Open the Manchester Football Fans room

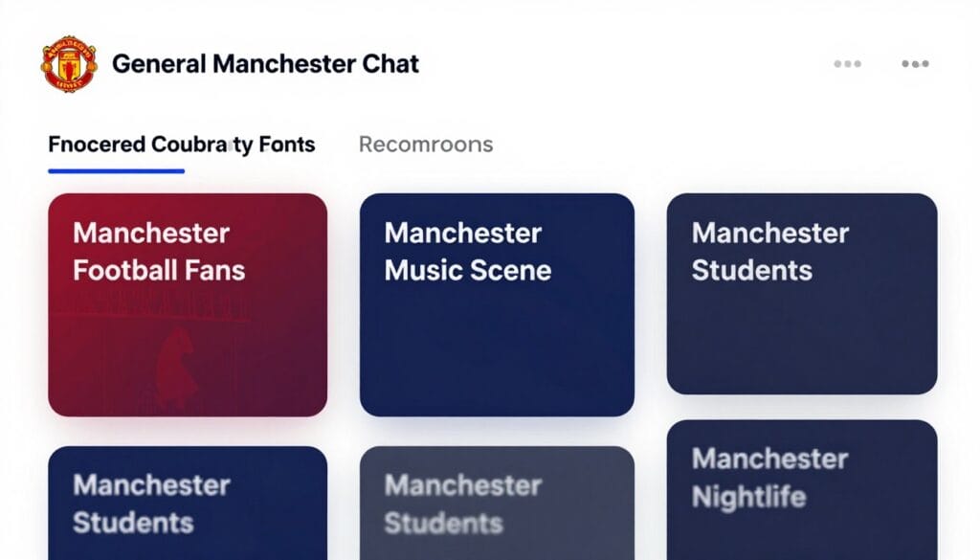tap(188, 304)
